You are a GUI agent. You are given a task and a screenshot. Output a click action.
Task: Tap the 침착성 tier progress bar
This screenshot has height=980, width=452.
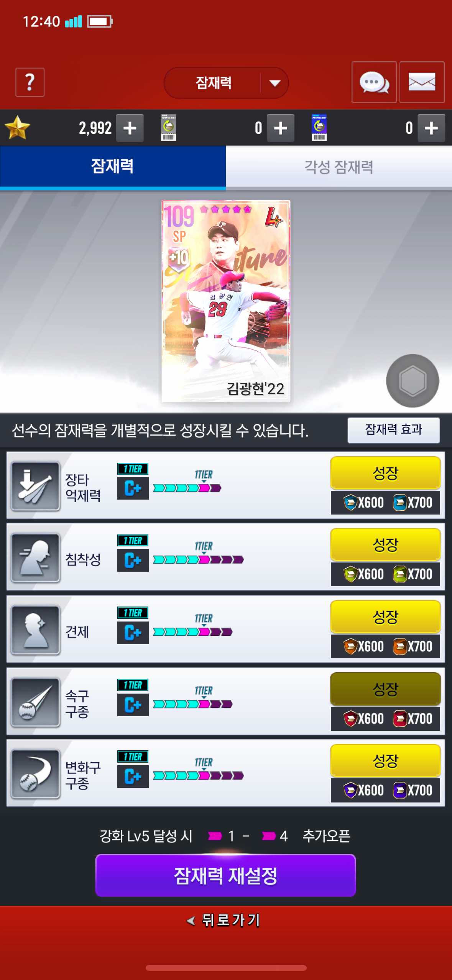[198, 560]
